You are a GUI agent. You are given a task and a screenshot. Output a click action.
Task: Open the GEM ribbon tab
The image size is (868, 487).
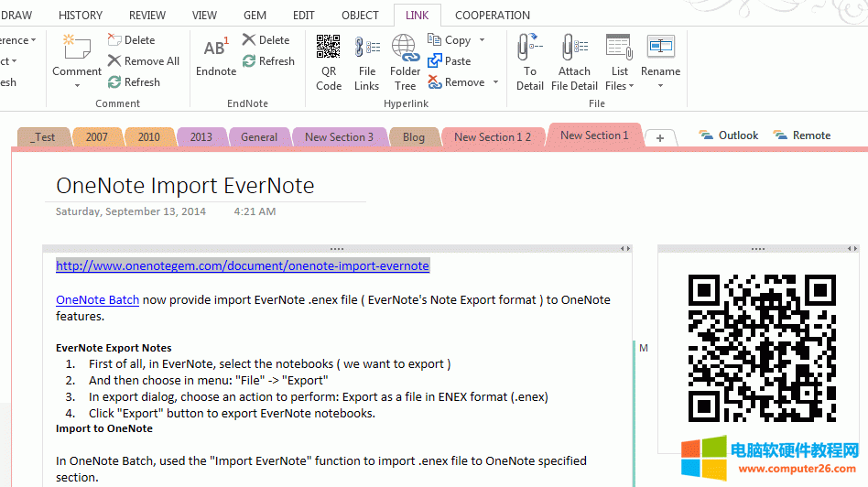click(x=255, y=15)
